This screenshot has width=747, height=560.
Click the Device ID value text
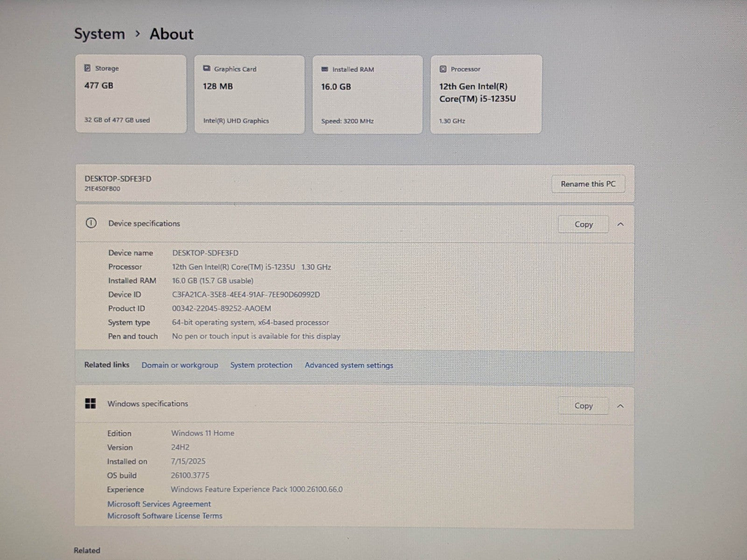(x=246, y=294)
